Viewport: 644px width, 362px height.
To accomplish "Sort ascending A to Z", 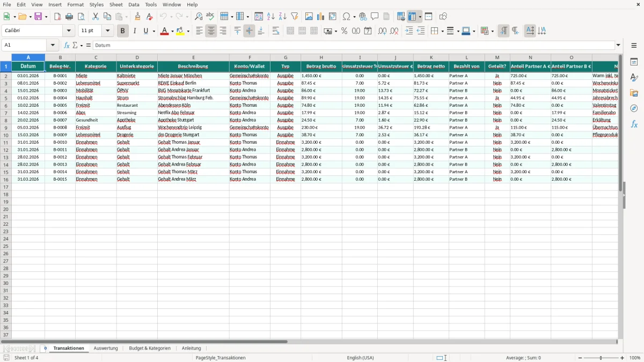I will pos(270,17).
